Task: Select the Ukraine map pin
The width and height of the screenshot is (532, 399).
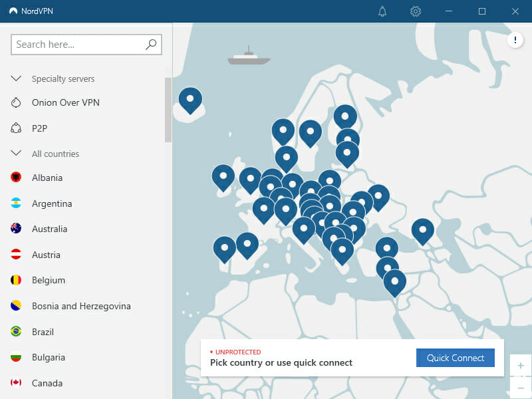Action: pos(378,198)
